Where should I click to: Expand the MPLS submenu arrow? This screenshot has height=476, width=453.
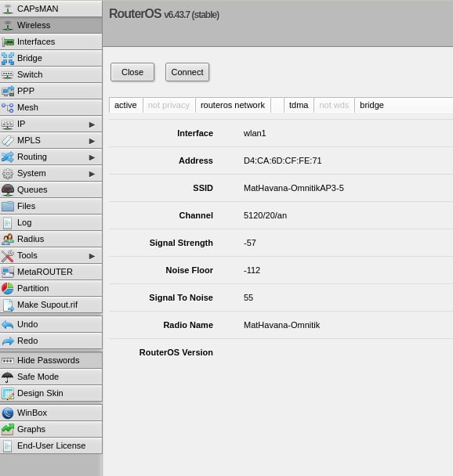(92, 141)
